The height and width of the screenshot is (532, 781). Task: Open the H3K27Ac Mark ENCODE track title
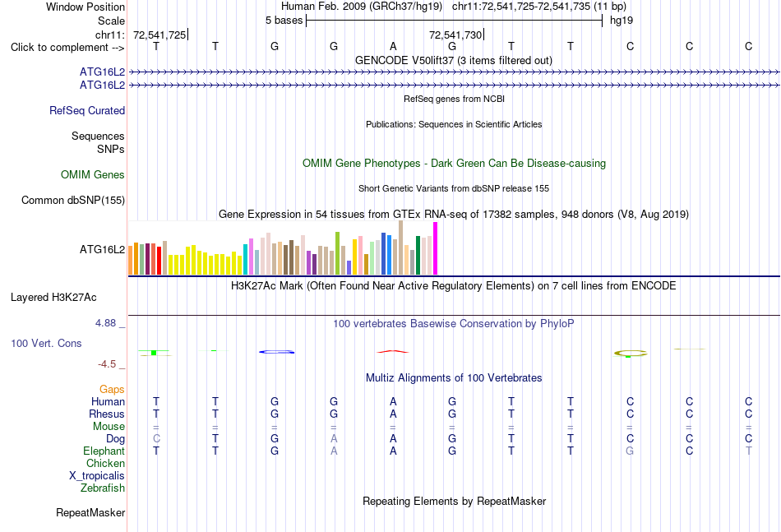[x=454, y=286]
